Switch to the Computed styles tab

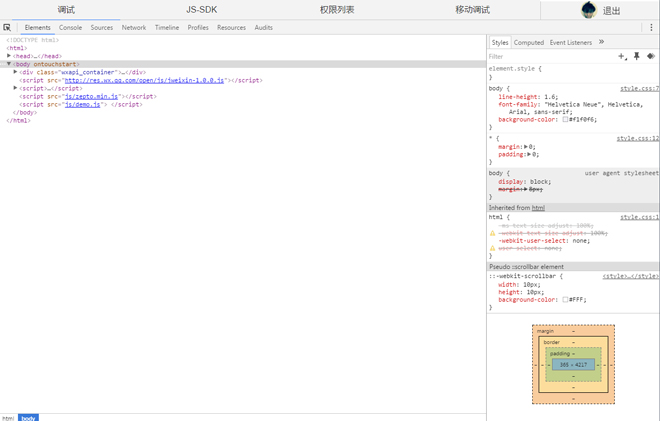(528, 43)
